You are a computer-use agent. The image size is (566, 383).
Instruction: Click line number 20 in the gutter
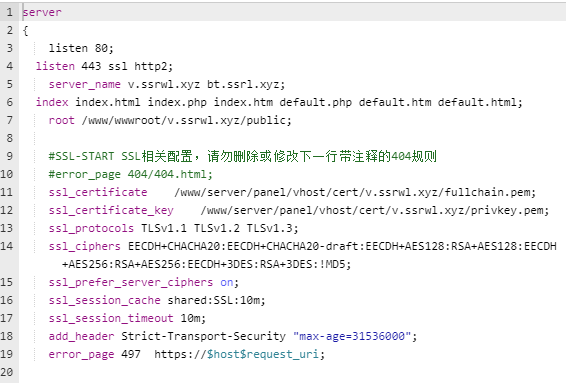click(7, 372)
